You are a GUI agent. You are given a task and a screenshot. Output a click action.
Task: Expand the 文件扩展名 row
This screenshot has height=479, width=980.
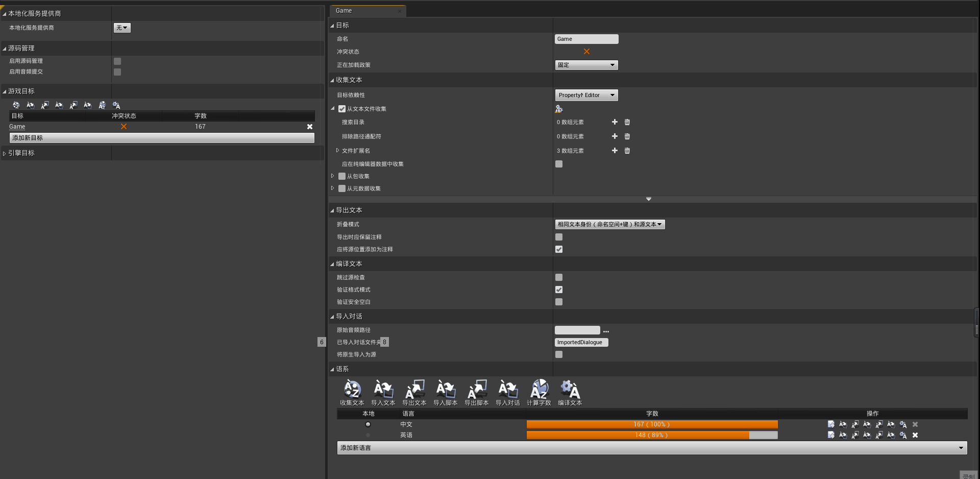coord(337,150)
